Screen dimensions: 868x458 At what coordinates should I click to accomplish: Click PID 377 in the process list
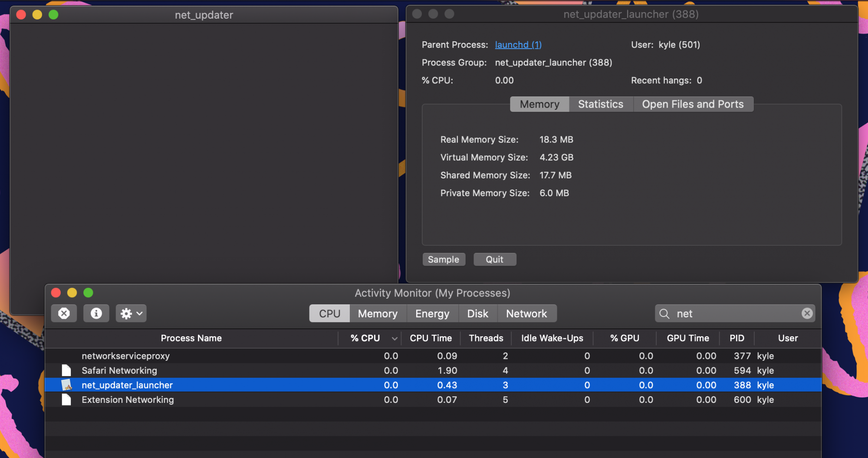742,356
